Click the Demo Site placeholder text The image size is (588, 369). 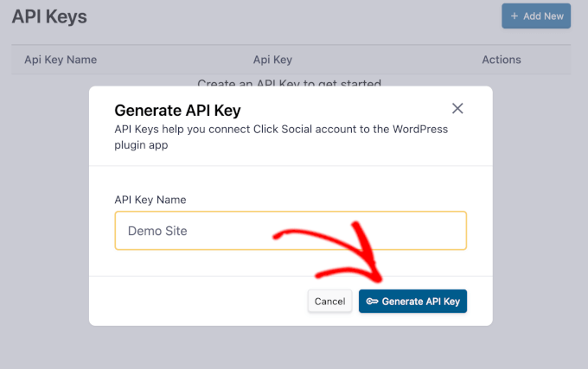coord(157,231)
